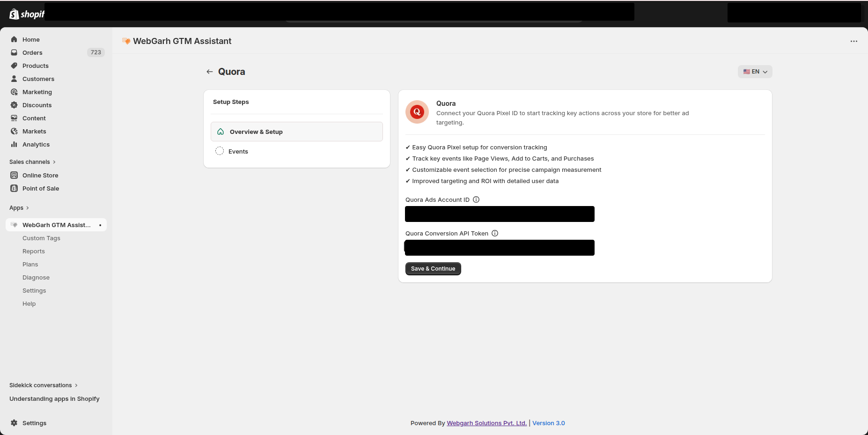Select the Events setup step

coord(297,151)
